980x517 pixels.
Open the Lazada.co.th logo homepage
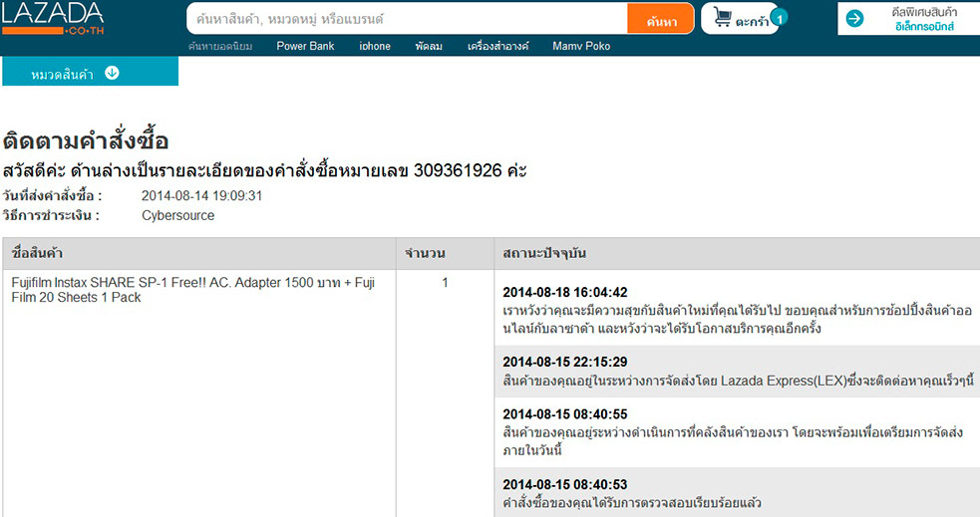53,18
